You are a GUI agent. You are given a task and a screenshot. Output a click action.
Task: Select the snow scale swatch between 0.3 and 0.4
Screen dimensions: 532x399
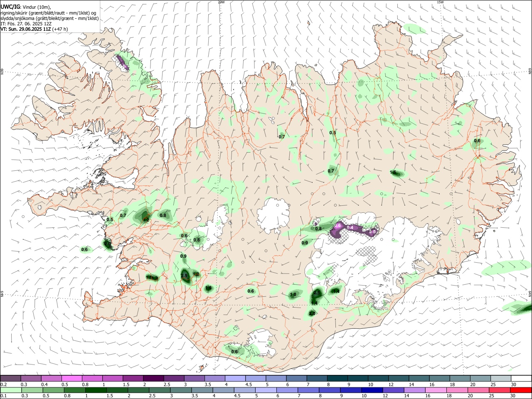tap(31, 378)
